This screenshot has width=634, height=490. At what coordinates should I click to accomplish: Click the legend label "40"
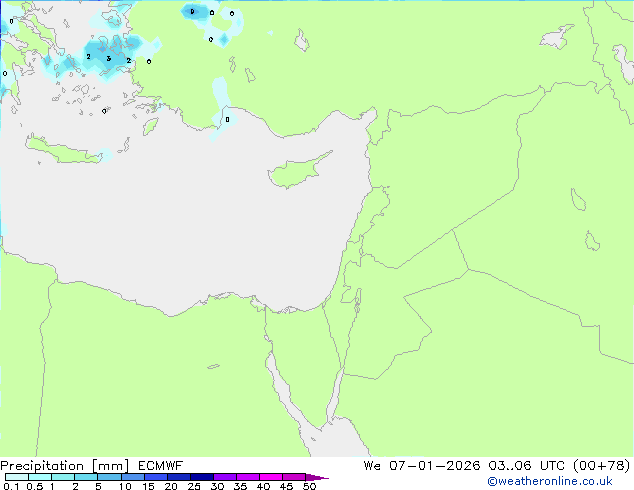(263, 486)
